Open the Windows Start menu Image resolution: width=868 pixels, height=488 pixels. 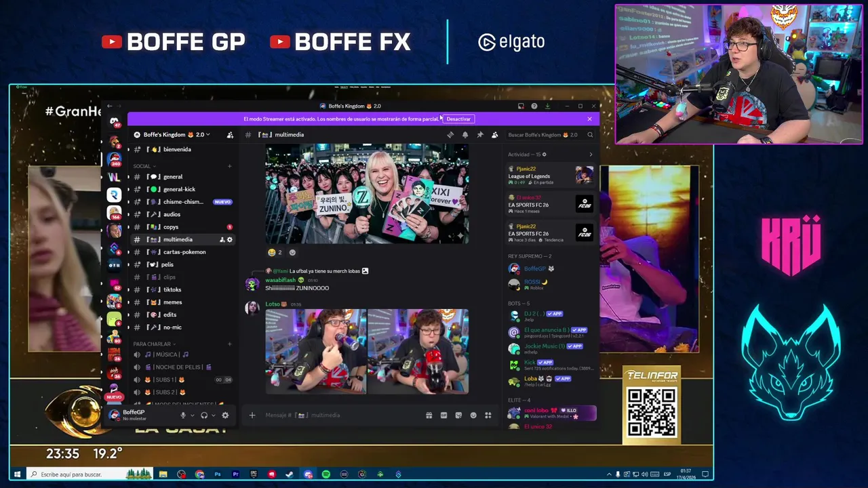point(17,474)
